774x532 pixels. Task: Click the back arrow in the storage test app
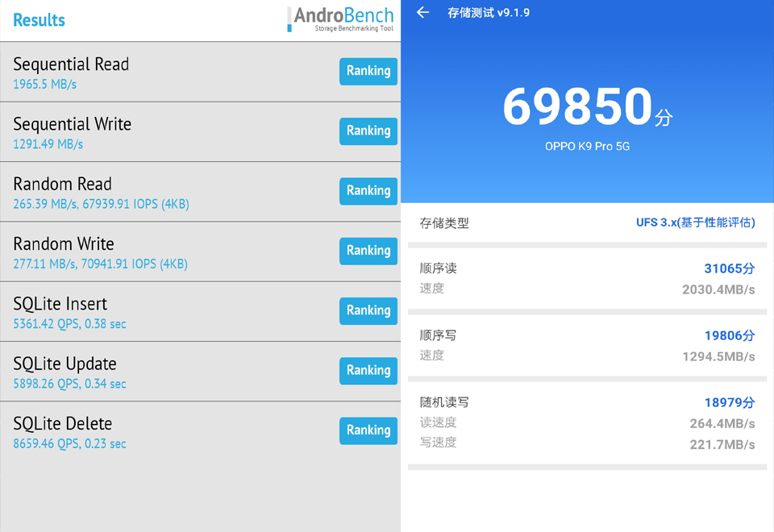422,12
